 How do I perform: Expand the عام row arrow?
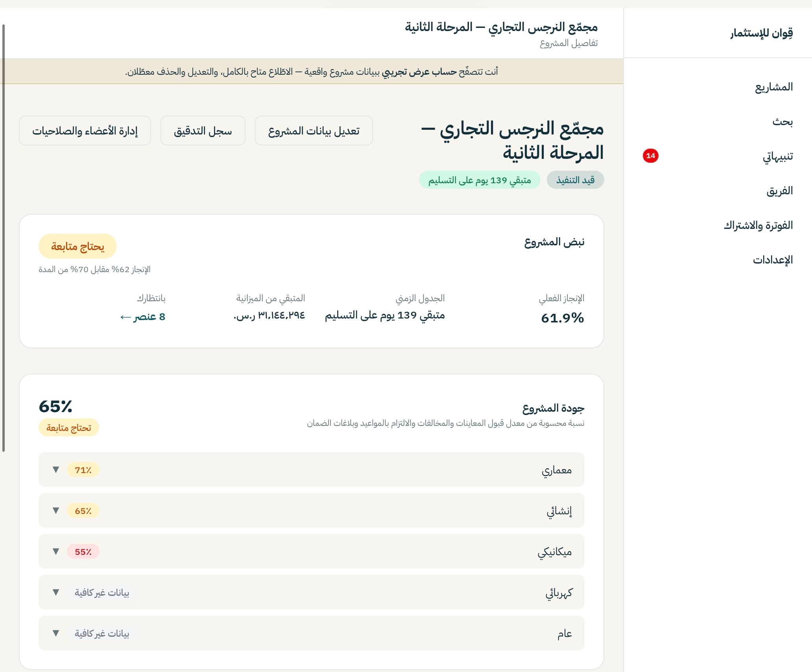tap(56, 633)
